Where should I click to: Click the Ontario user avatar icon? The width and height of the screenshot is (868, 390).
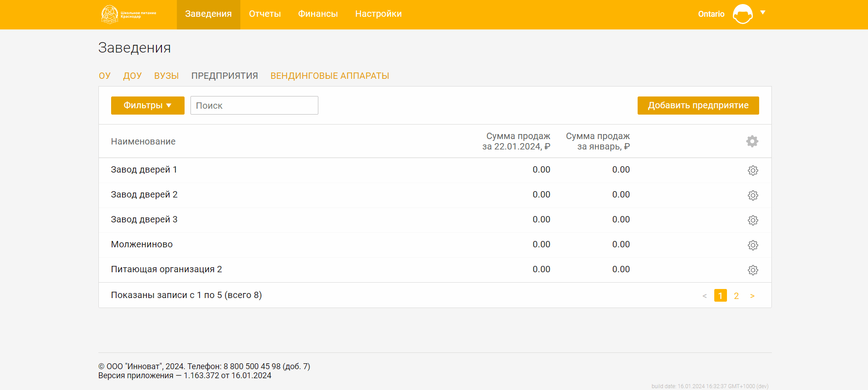pyautogui.click(x=742, y=14)
